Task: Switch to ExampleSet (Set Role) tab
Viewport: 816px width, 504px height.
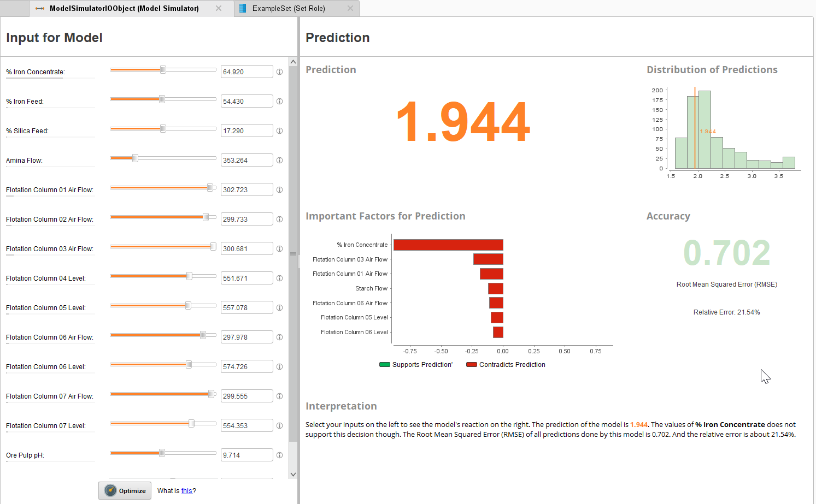Action: (289, 8)
